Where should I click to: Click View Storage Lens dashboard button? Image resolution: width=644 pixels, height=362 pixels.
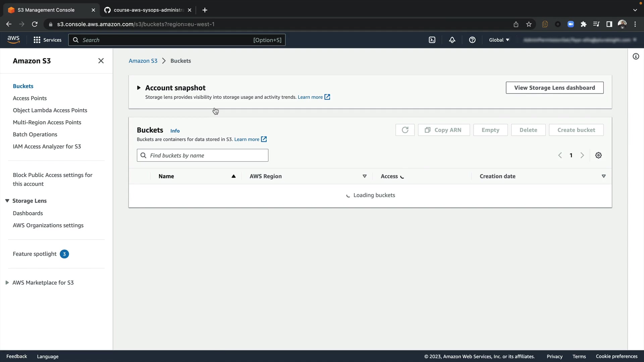554,88
